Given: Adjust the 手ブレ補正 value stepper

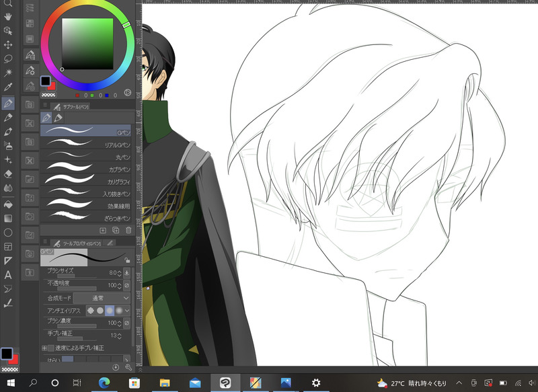Looking at the screenshot, I should pos(120,336).
